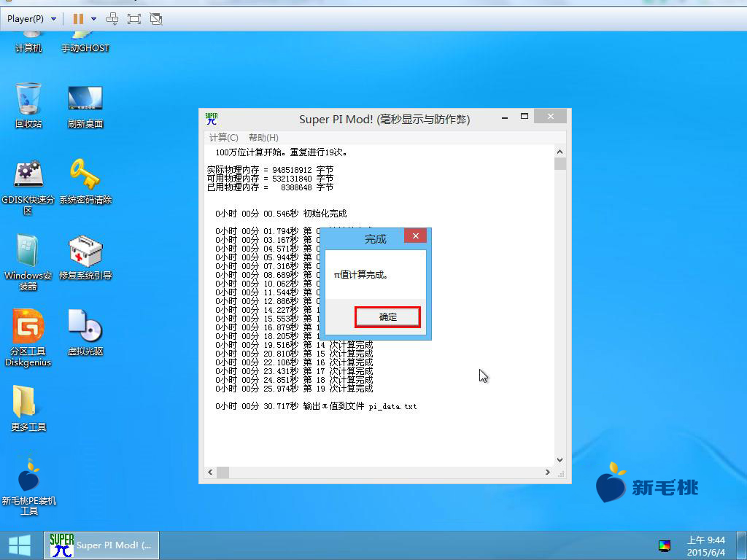The height and width of the screenshot is (560, 747).
Task: Click the 30.717秒 输出π值到文件 pi_data.txt line
Action: pyautogui.click(x=316, y=406)
